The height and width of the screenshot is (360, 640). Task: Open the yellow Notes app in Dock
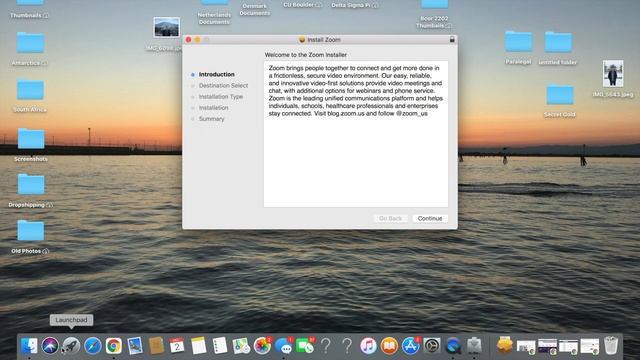pos(198,346)
